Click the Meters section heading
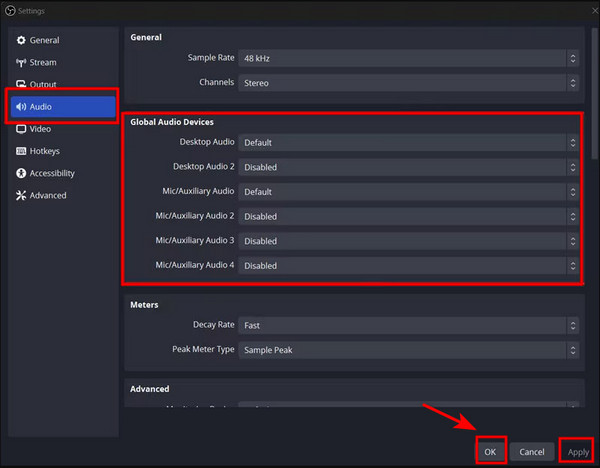 coord(144,305)
